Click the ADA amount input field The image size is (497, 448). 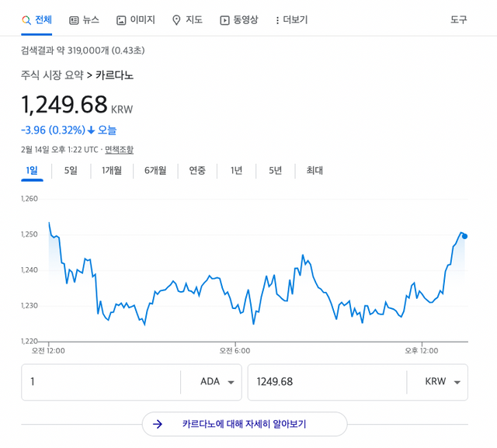(x=101, y=382)
